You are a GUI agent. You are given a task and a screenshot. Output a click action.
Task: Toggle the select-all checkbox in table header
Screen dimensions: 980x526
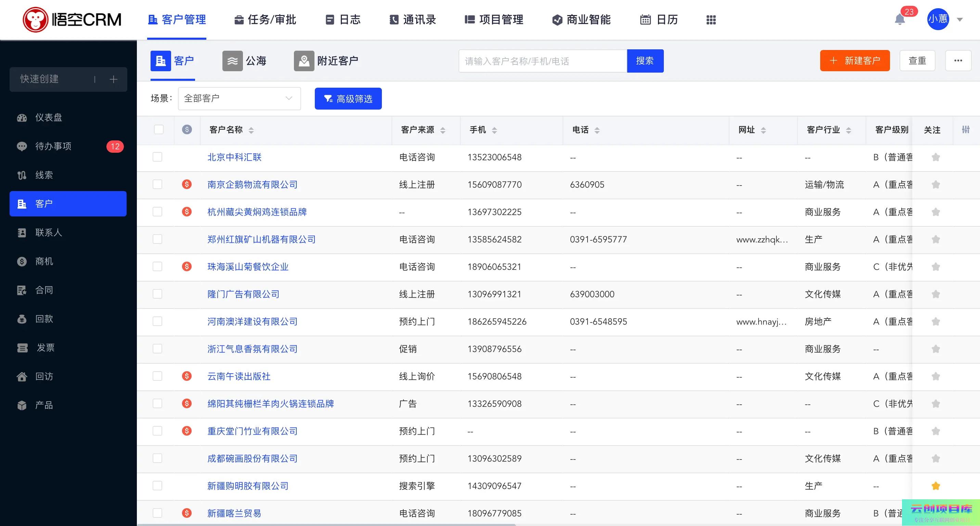[159, 130]
